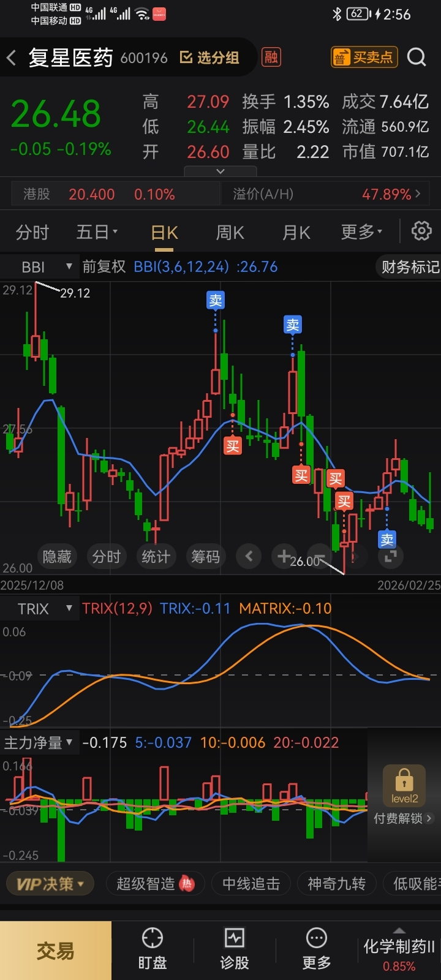Tap the 29.12 high price label
Screen dimensions: 441x980
pyautogui.click(x=75, y=293)
